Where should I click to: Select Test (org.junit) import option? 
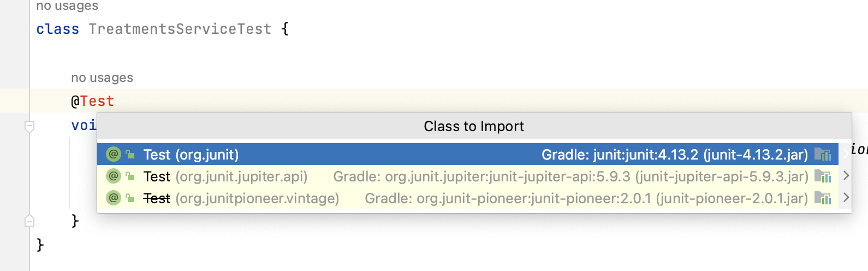coord(468,155)
